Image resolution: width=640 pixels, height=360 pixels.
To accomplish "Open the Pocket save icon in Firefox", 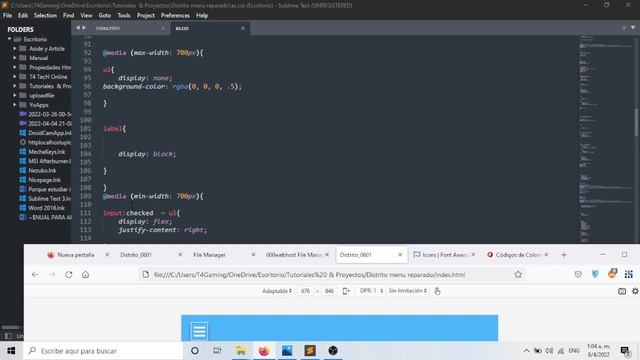I will point(578,275).
